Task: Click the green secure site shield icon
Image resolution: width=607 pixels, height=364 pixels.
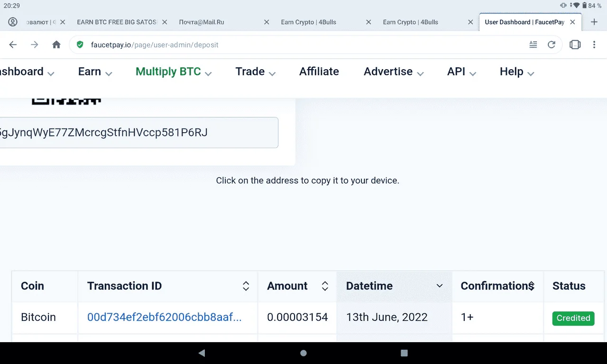Action: pyautogui.click(x=80, y=45)
